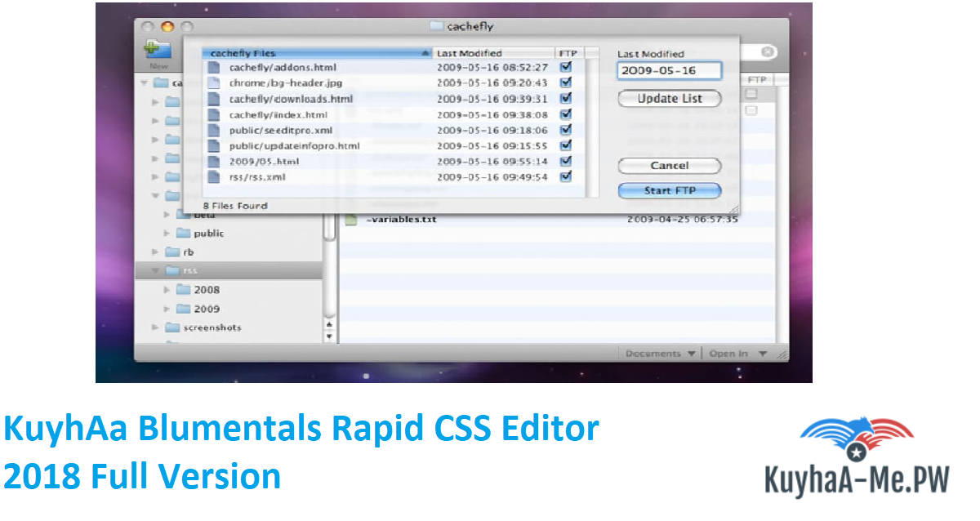Click the Start FTP button

point(670,191)
